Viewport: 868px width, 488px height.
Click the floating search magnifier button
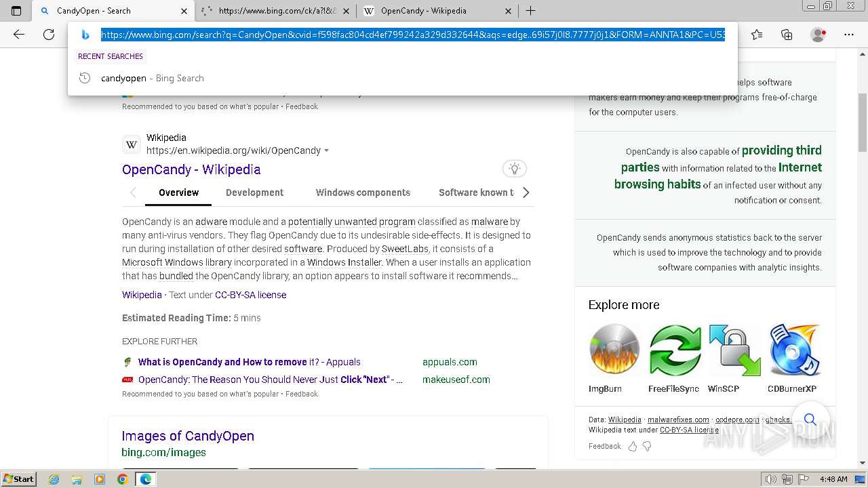tap(810, 420)
